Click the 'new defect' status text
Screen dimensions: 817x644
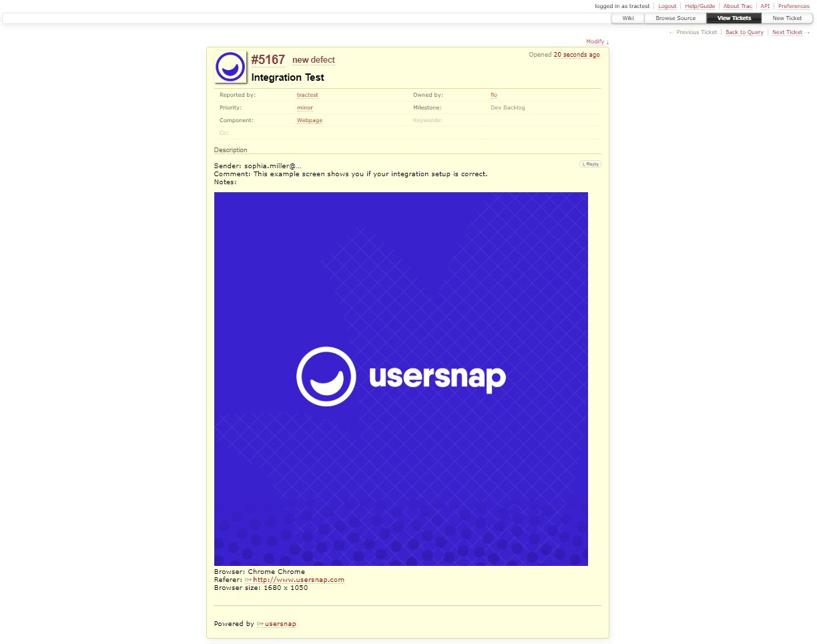314,60
